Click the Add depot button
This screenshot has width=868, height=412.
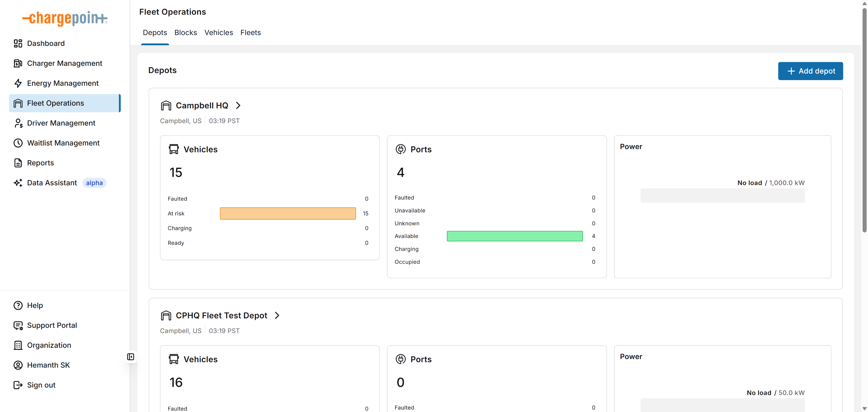tap(810, 71)
